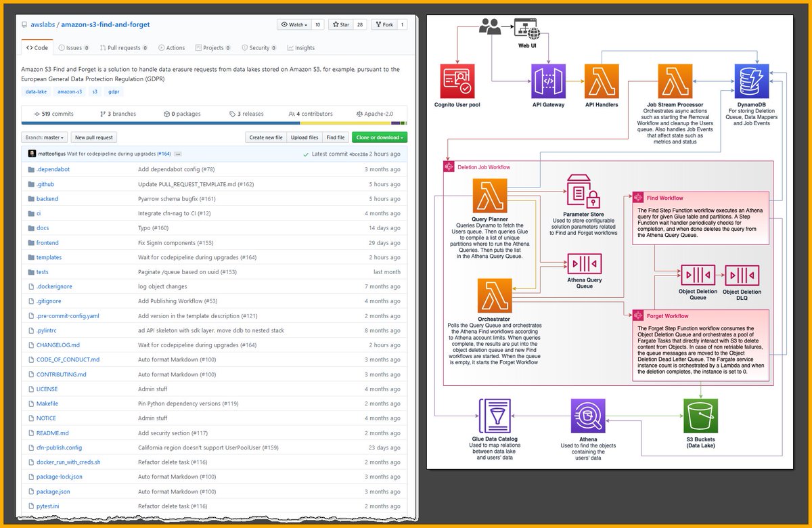Click the Parameter Store icon
812x528 pixels.
pos(584,191)
